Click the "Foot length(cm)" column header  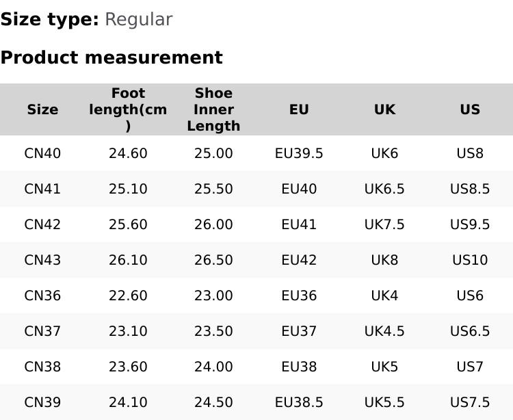click(128, 109)
